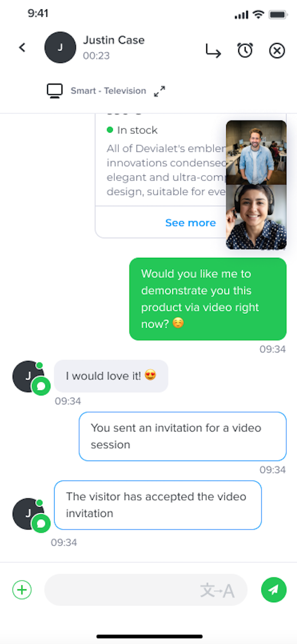Go back using the left chevron

click(x=22, y=47)
